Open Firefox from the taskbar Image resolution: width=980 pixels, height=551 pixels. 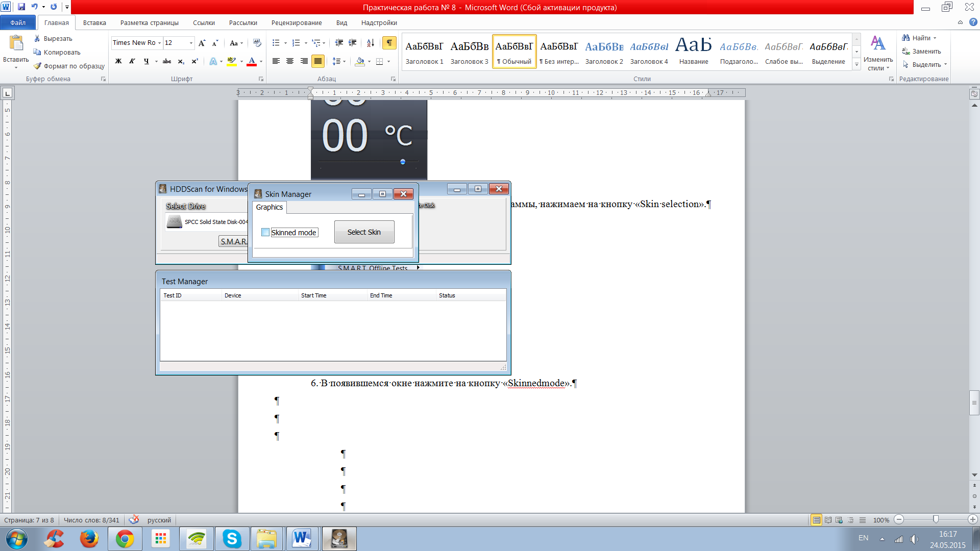click(89, 539)
